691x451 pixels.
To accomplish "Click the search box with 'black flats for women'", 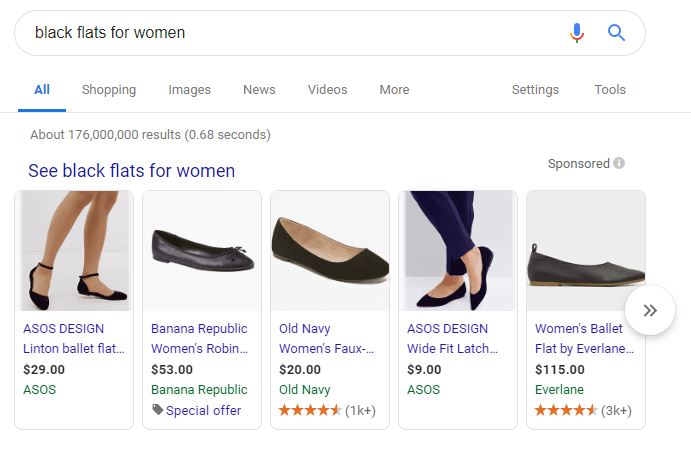I will pos(330,33).
